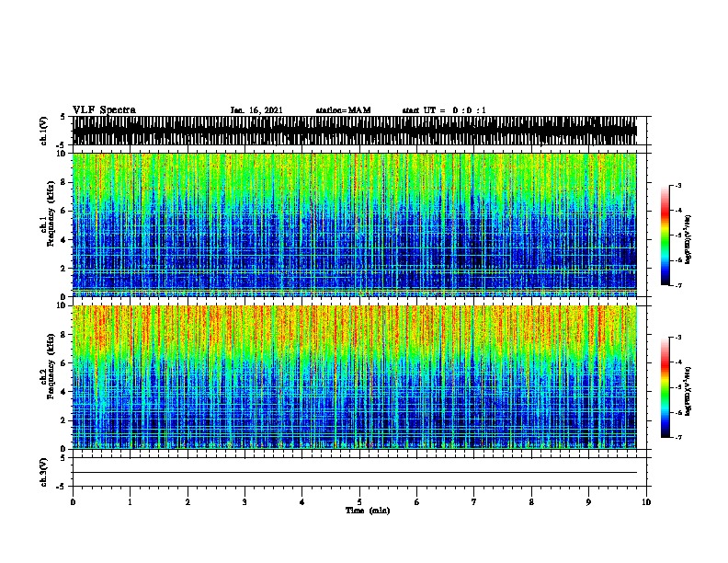This screenshot has height=563, width=728.
Task: Click the ch.1 "Frequency (kHz)" axis label
Action: pos(51,213)
